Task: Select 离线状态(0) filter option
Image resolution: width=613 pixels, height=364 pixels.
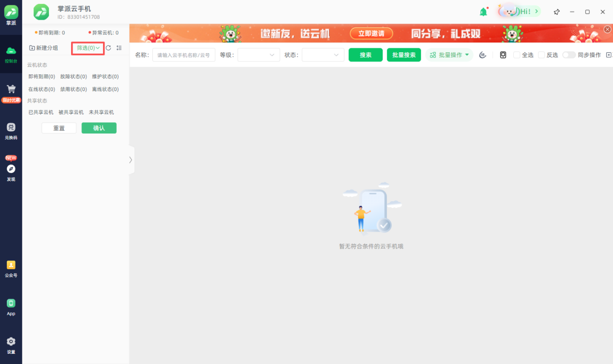Action: [x=105, y=89]
